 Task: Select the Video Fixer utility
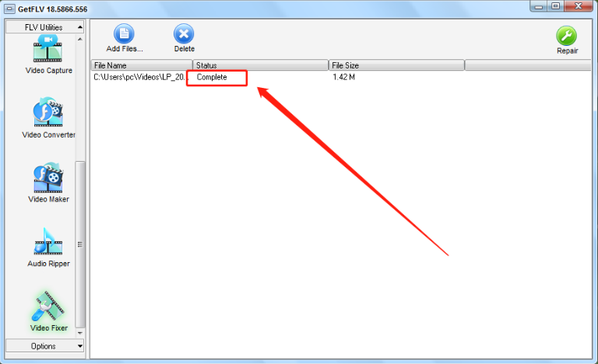48,311
